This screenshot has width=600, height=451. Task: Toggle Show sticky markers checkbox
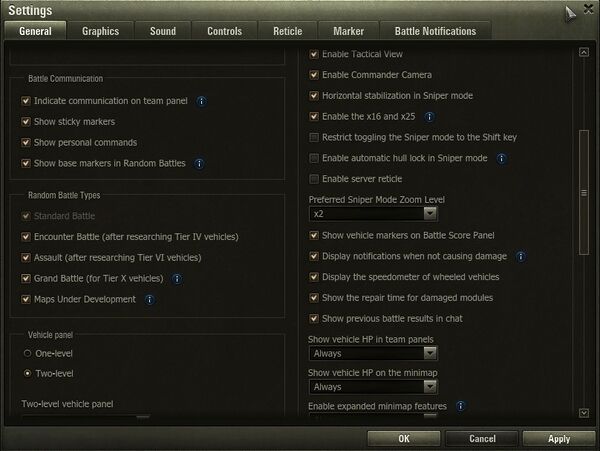[x=26, y=122]
